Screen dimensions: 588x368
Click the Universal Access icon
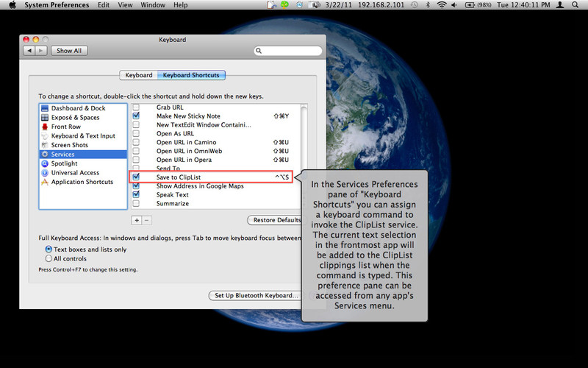[x=45, y=173]
